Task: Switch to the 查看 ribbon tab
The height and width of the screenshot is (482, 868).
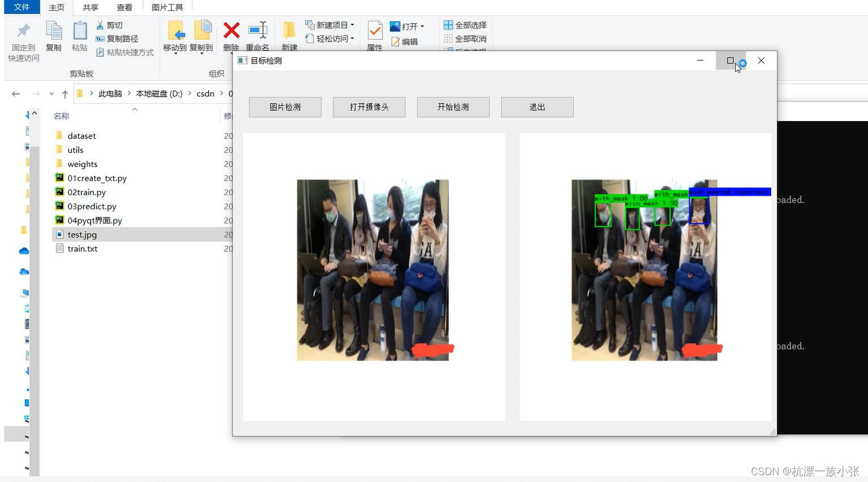Action: click(124, 7)
